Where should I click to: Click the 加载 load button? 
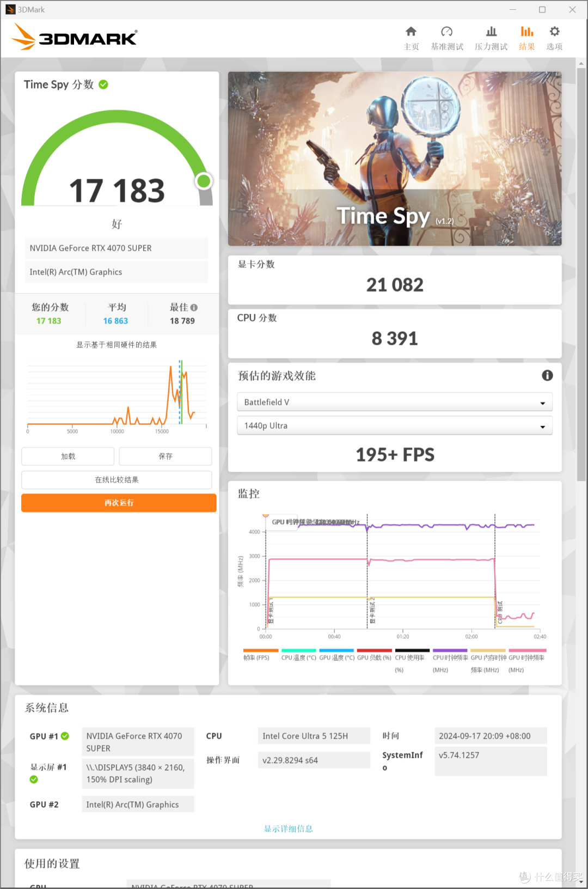pos(68,456)
